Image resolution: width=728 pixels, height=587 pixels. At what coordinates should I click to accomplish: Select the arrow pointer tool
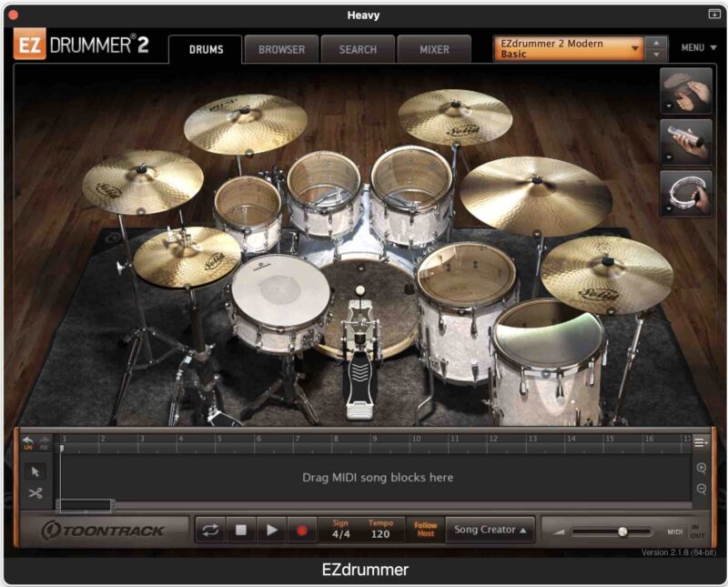click(35, 471)
